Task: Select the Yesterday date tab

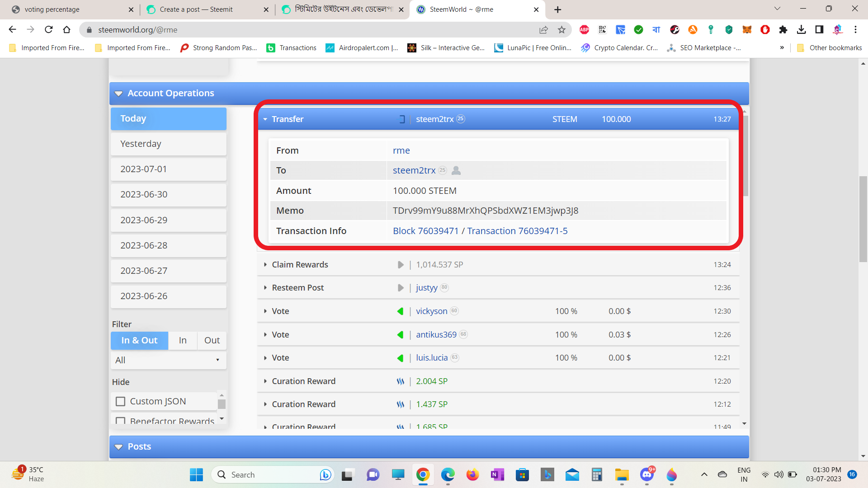Action: [168, 144]
